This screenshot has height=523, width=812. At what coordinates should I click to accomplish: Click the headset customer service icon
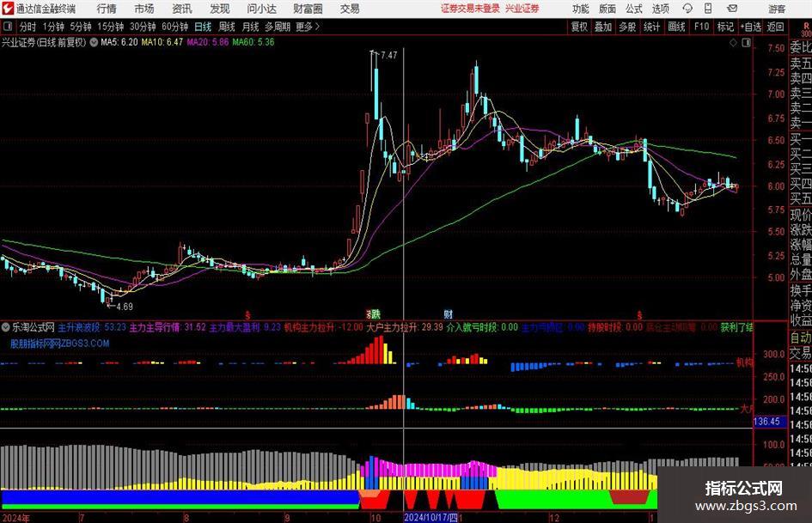[687, 9]
